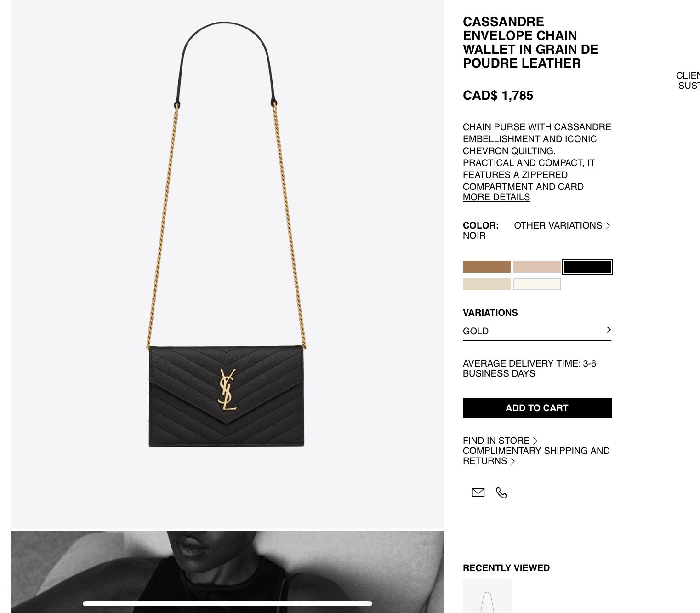The image size is (700, 613).
Task: Click the black-and-white model photo
Action: click(227, 572)
